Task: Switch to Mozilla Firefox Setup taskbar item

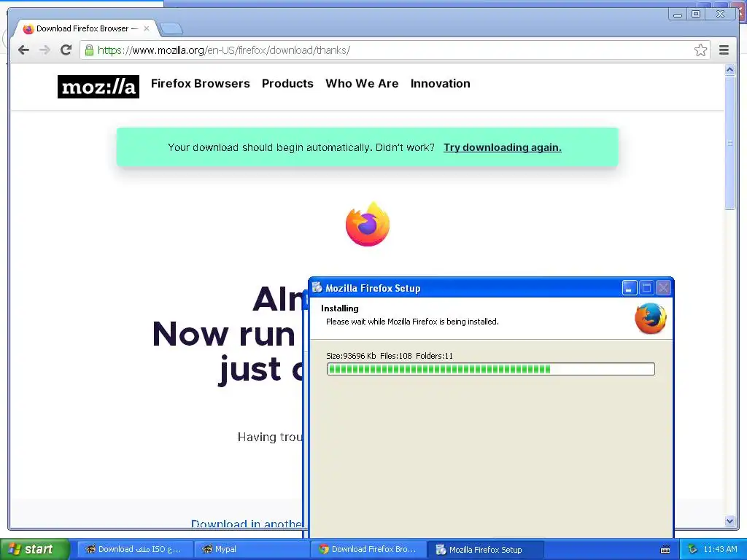Action: 484,550
